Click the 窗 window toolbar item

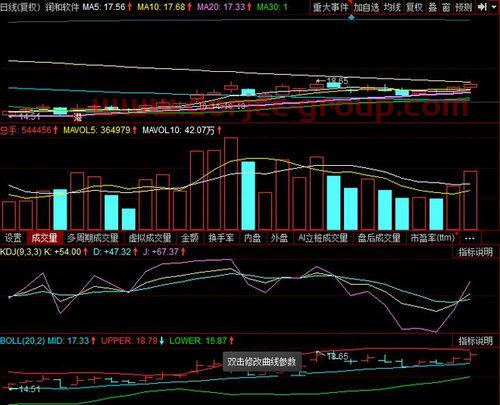(446, 7)
